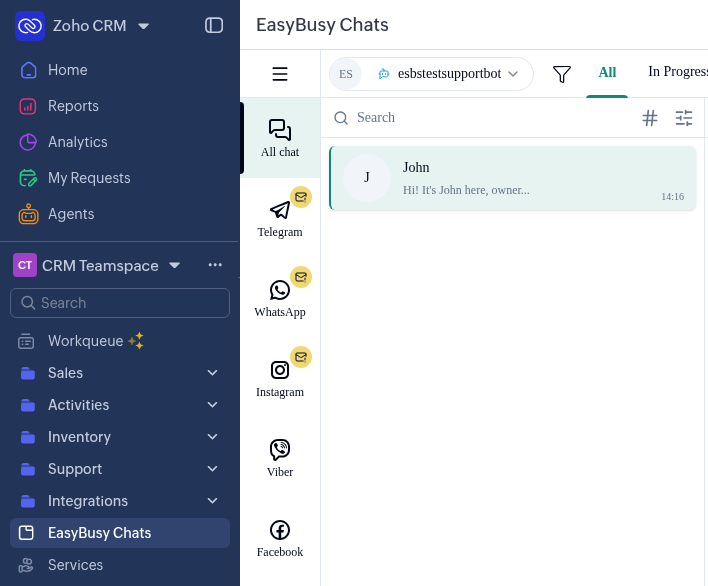Select the Instagram channel
This screenshot has height=586, width=708.
tap(280, 378)
